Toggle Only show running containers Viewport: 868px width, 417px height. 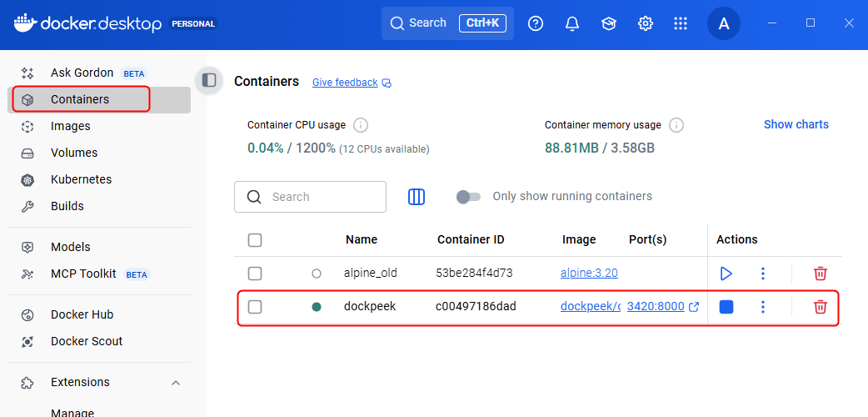pos(468,197)
